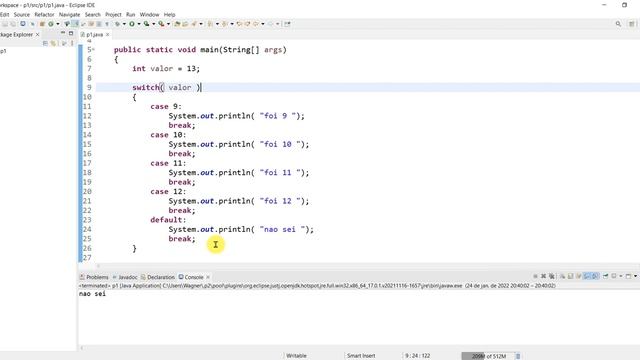Screen dimensions: 640x360
Task: Click the 'default:' label in the code
Action: point(168,220)
